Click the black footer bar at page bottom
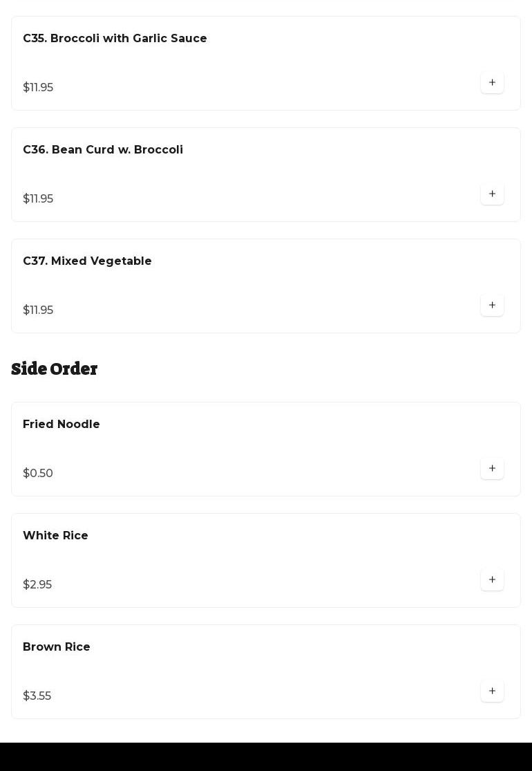Viewport: 532px width, 771px height. pyautogui.click(x=266, y=756)
